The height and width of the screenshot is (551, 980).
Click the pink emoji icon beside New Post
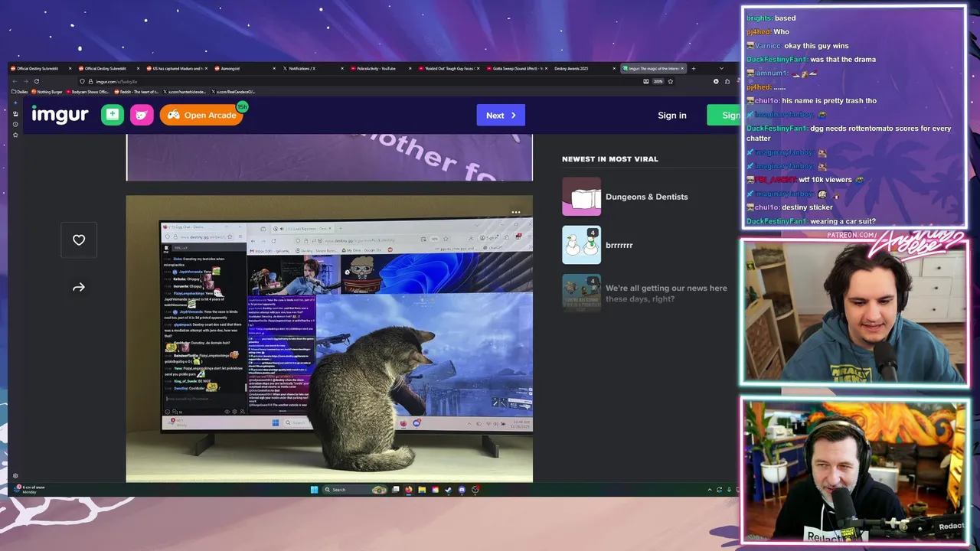[x=142, y=115]
